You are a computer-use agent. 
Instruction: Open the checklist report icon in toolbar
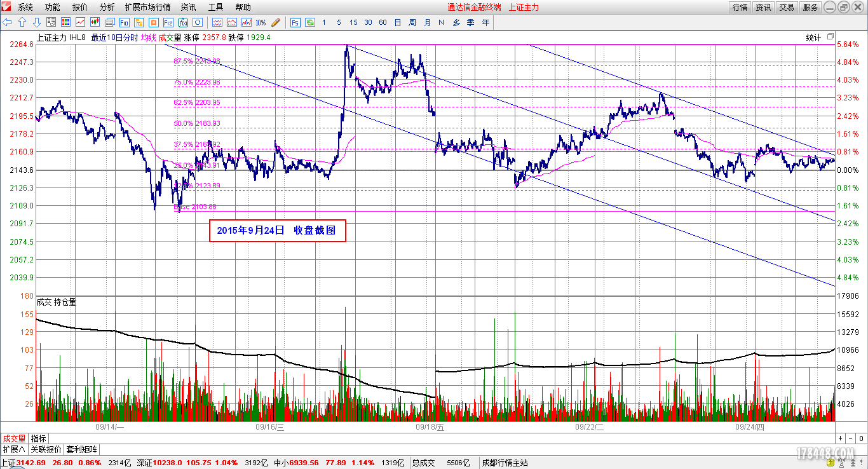point(51,22)
